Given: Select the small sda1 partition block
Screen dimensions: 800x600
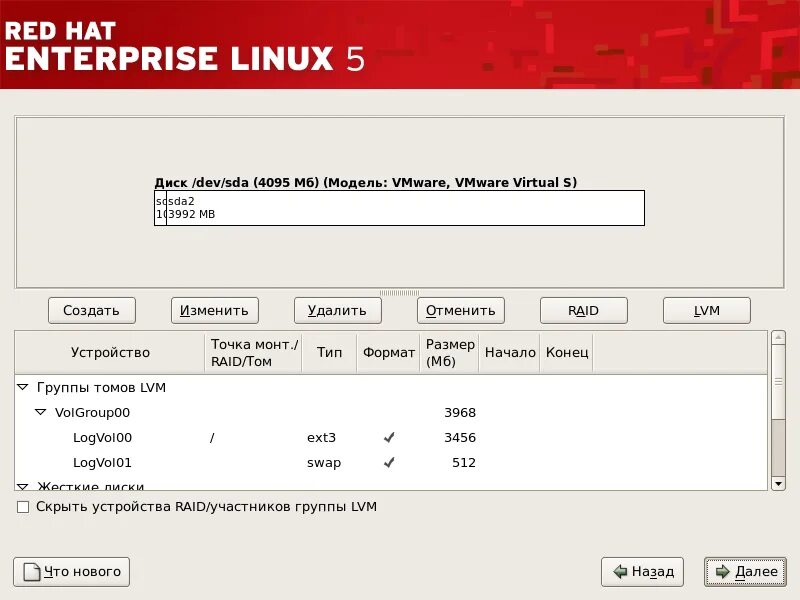Looking at the screenshot, I should 161,208.
